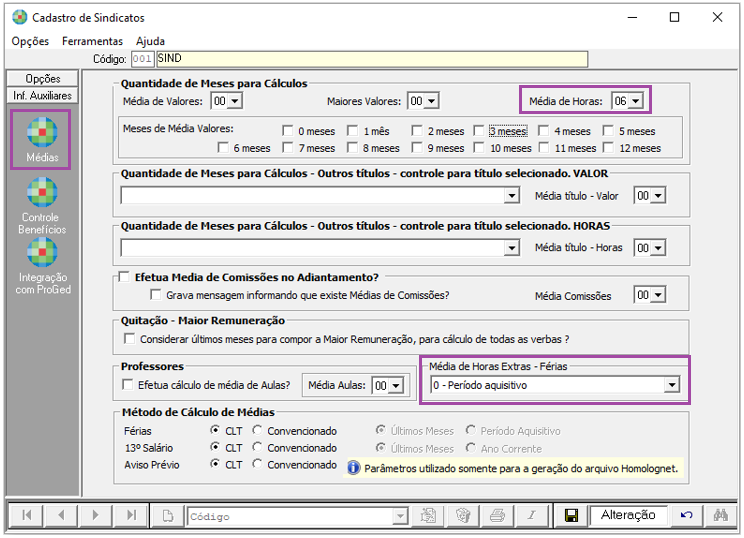This screenshot has width=744, height=538.
Task: Select Convencionado radio for 13º Salário
Action: (x=257, y=447)
